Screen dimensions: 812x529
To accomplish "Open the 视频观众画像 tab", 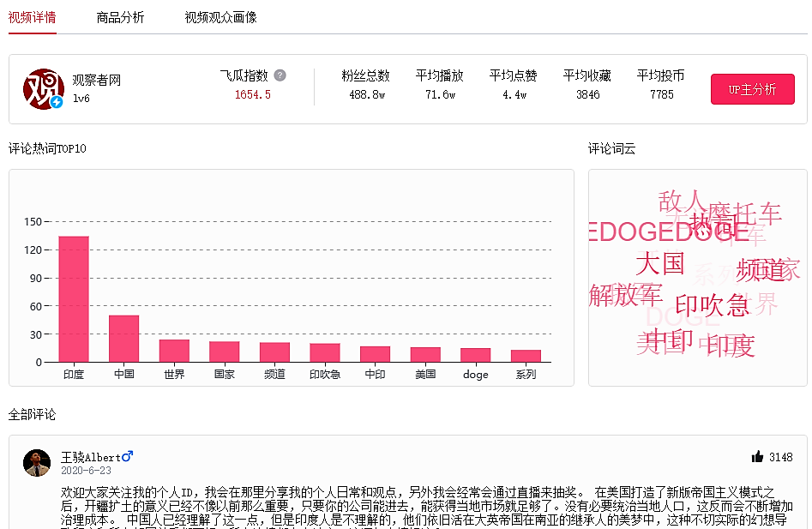I will pos(220,18).
